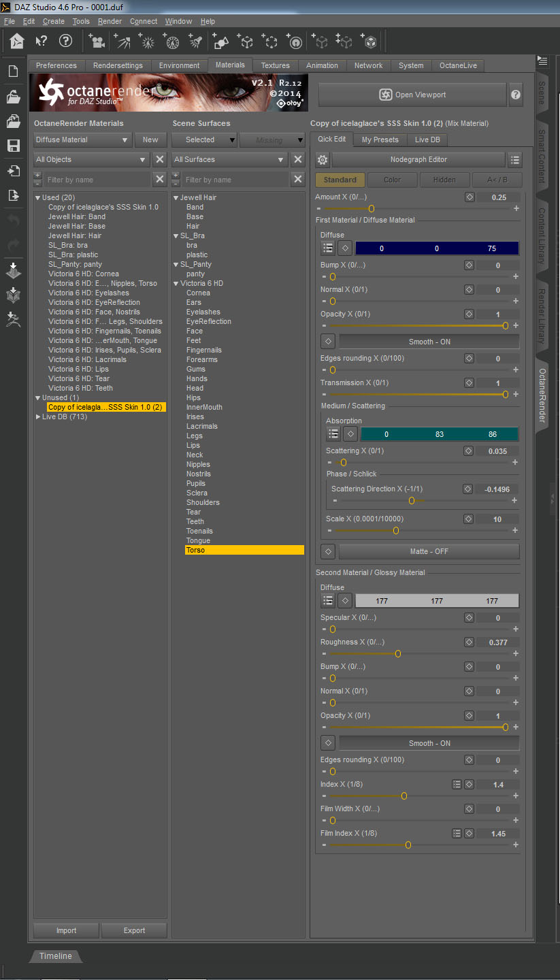Click the materials Filter by name field

pyautogui.click(x=97, y=180)
